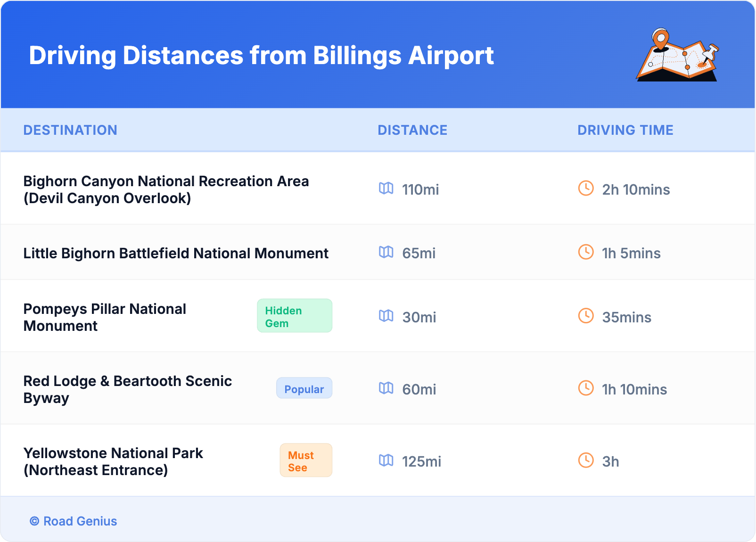Click the map icon beside 30mi
Image resolution: width=756 pixels, height=542 pixels.
(386, 316)
